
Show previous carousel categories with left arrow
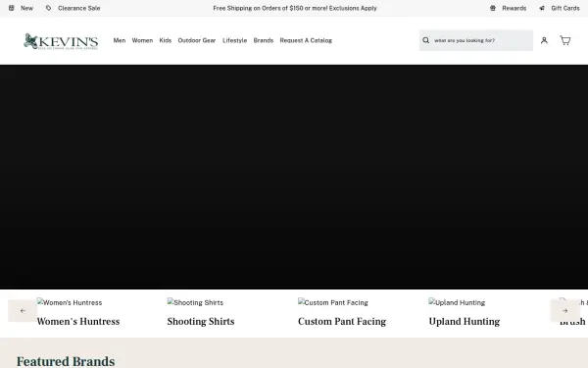coord(23,310)
